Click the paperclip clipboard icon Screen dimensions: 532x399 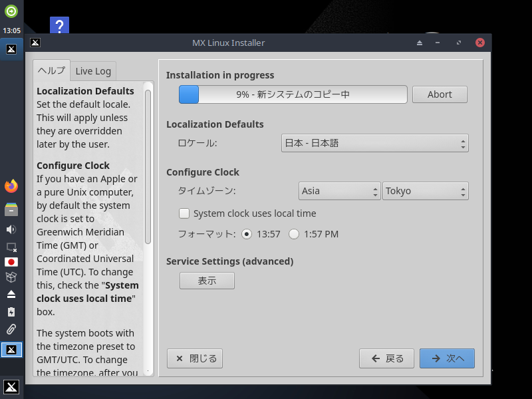tap(11, 329)
